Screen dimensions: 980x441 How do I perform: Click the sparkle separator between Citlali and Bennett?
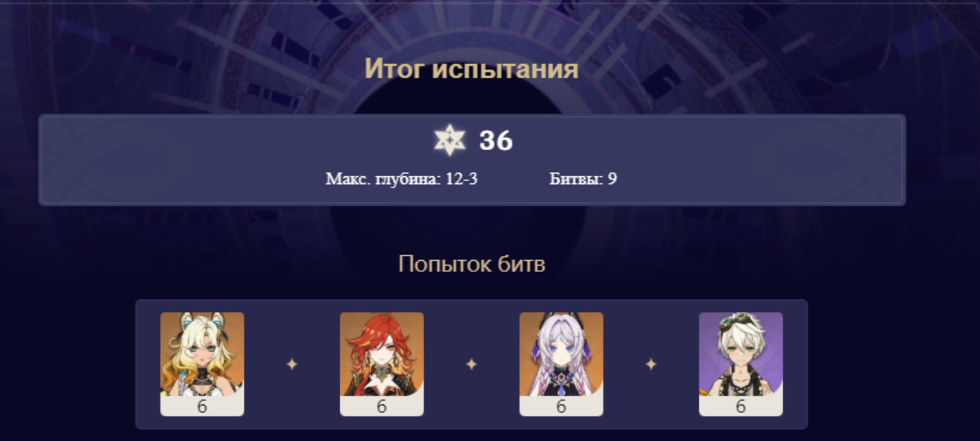[651, 364]
